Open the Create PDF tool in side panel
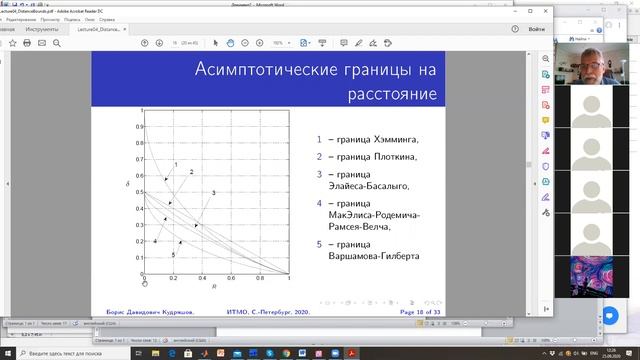The height and width of the screenshot is (360, 640). click(x=546, y=105)
